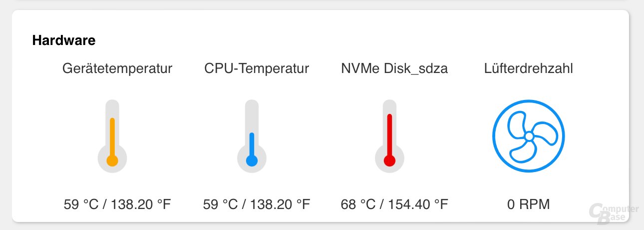Click the 0 RPM fan reading
The image size is (644, 230).
click(x=529, y=204)
